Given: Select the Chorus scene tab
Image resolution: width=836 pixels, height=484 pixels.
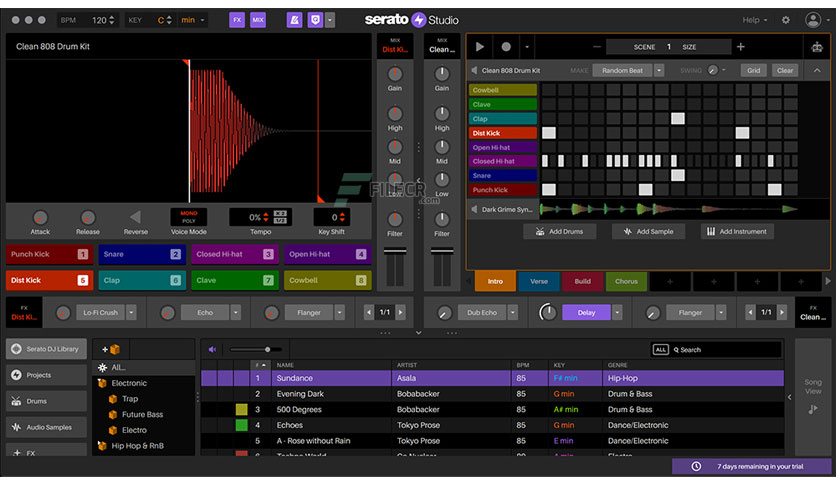Looking at the screenshot, I should 626,281.
